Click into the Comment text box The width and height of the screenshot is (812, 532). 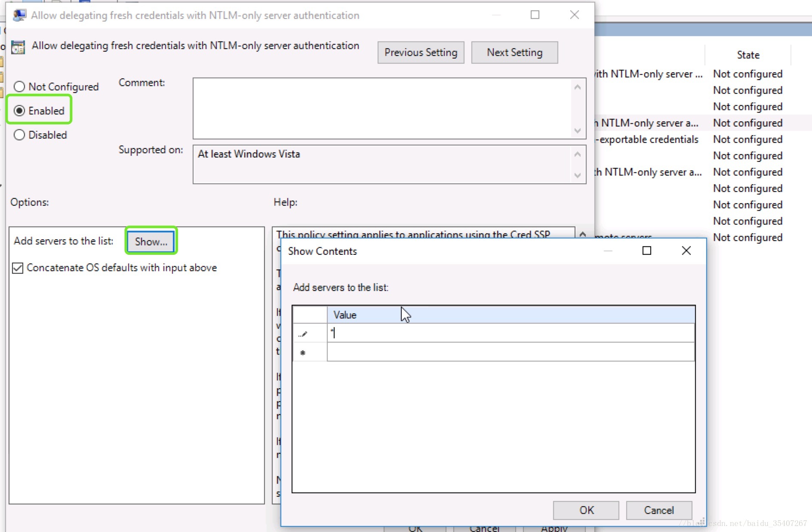[x=382, y=108]
